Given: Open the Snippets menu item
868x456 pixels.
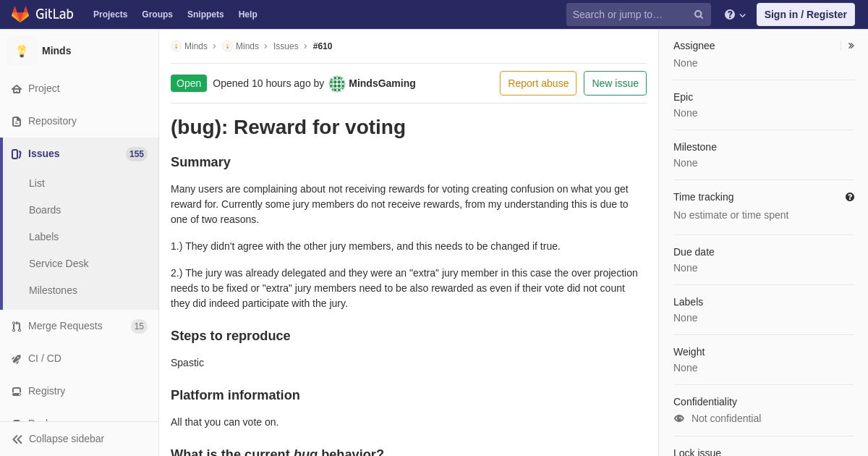Looking at the screenshot, I should pos(205,14).
